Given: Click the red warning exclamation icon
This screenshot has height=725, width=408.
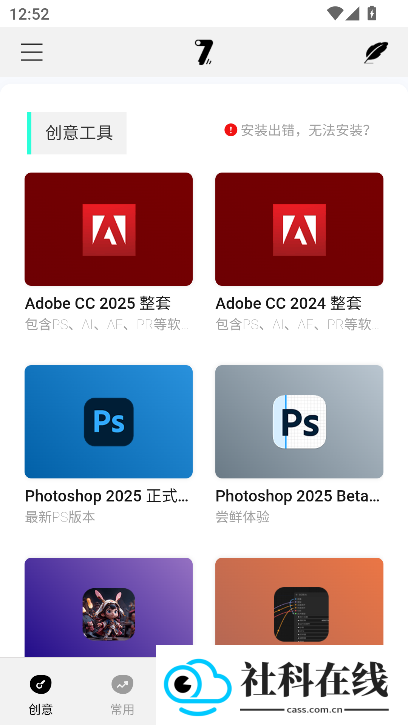Looking at the screenshot, I should point(230,130).
